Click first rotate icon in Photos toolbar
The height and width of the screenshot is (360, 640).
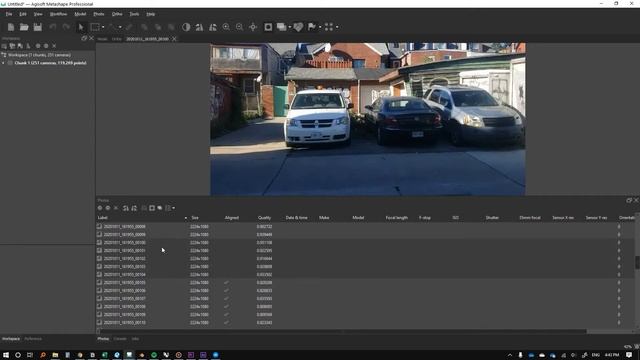tap(126, 208)
